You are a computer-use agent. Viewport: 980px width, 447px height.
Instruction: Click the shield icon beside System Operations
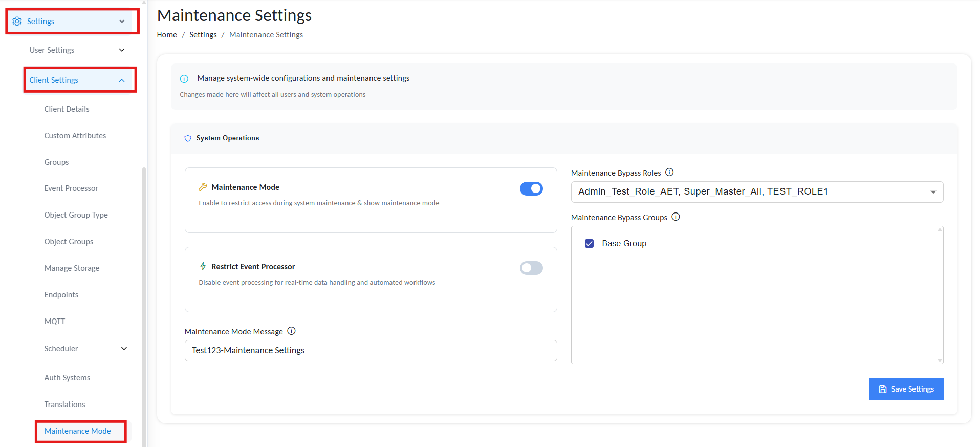click(x=188, y=138)
